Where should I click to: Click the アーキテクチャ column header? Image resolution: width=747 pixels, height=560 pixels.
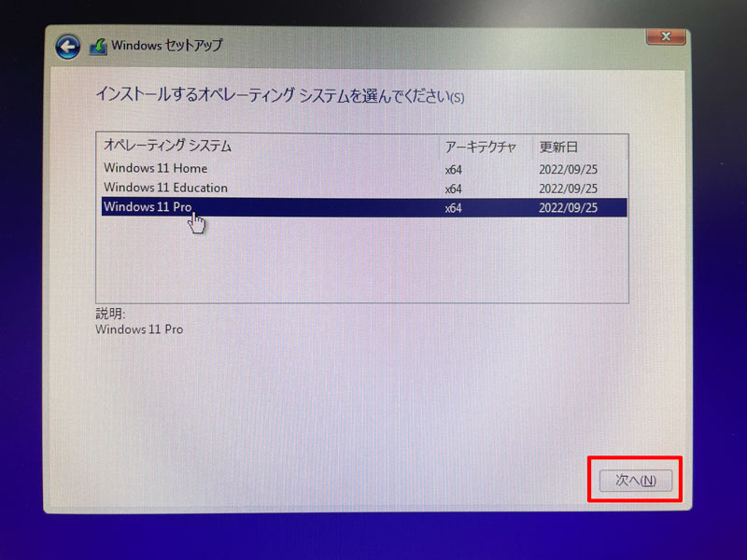[x=476, y=147]
